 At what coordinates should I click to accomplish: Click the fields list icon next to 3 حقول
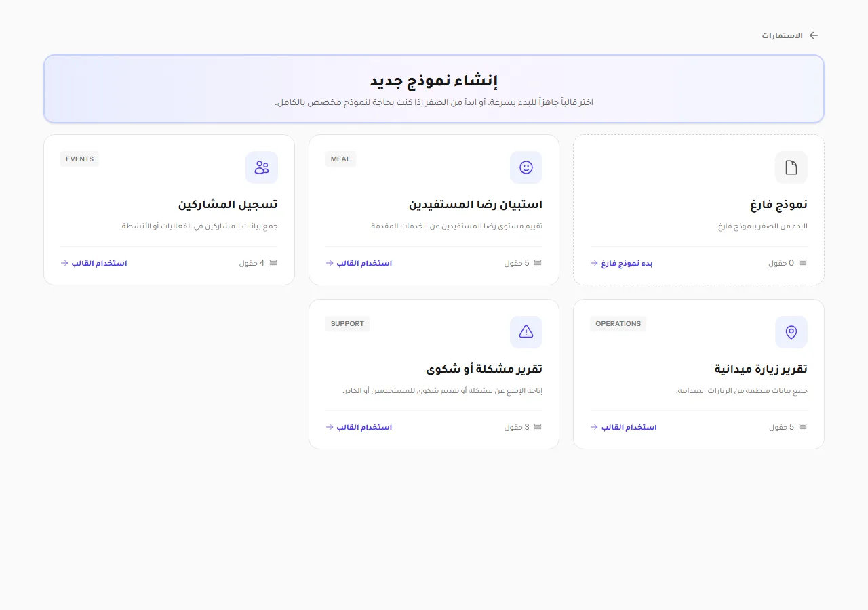[538, 427]
